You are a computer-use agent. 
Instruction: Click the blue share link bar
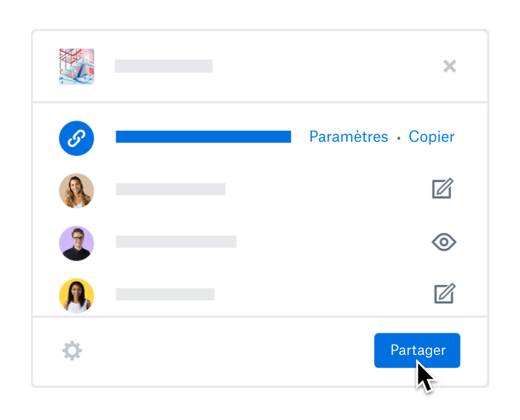tap(203, 137)
